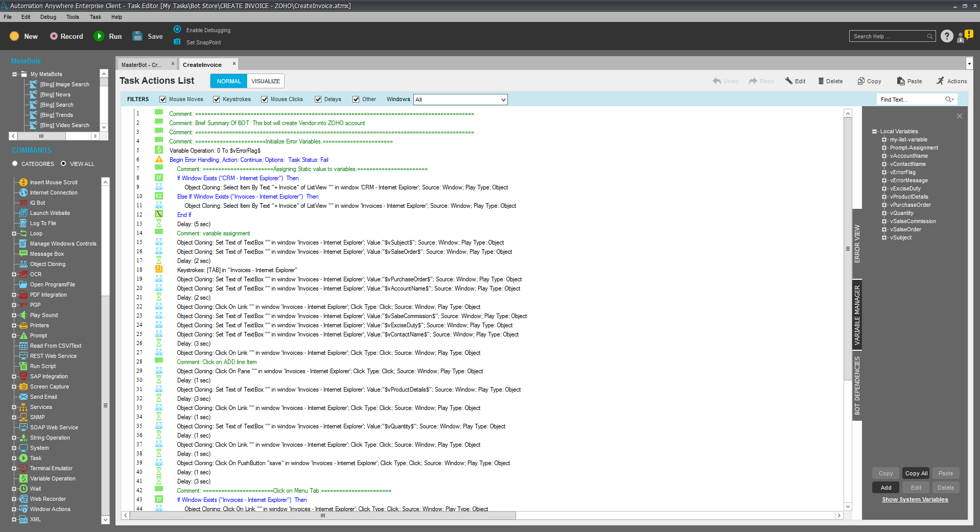Click the Paste toolbar icon
The width and height of the screenshot is (980, 532).
tap(901, 81)
